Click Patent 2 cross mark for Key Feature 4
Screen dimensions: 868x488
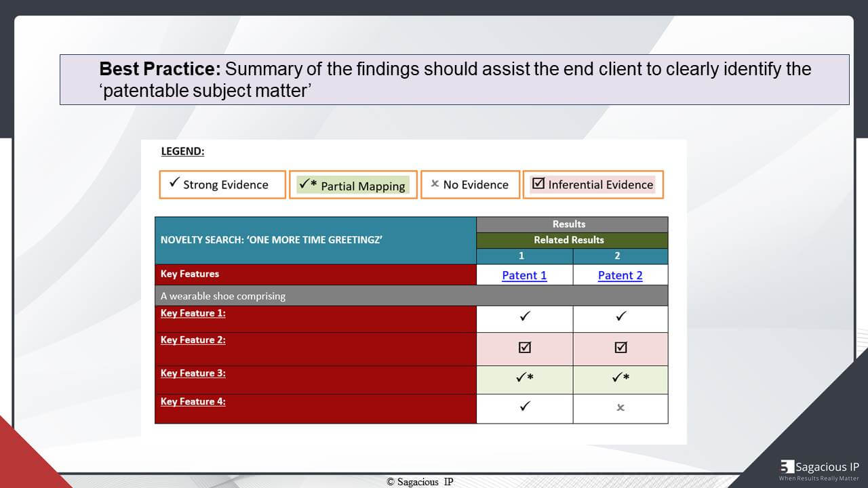(x=620, y=408)
